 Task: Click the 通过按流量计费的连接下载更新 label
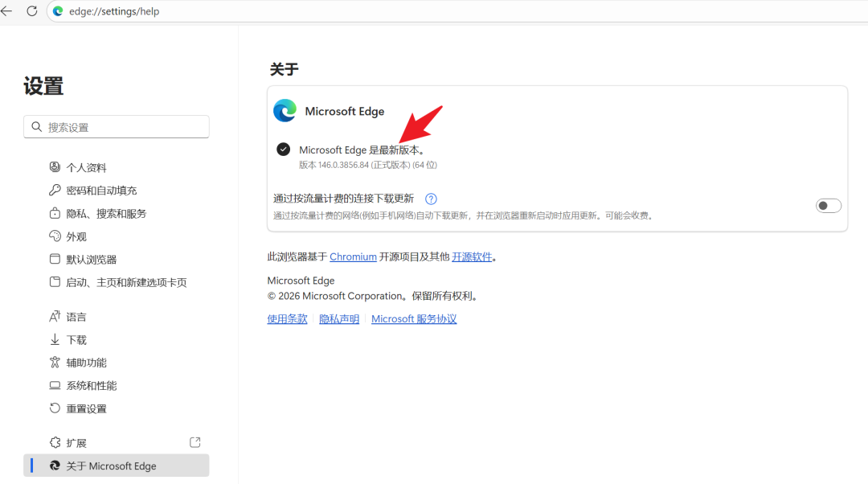coord(343,199)
